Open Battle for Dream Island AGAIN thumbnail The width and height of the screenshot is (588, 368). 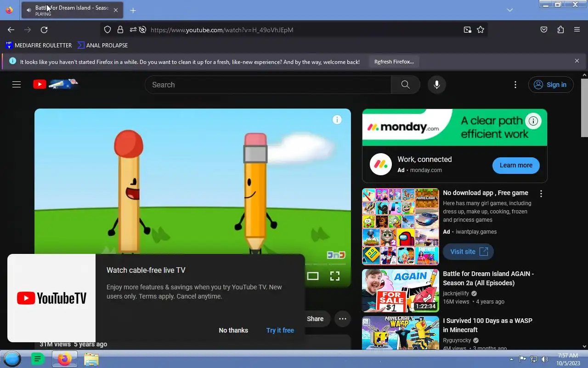(x=401, y=291)
